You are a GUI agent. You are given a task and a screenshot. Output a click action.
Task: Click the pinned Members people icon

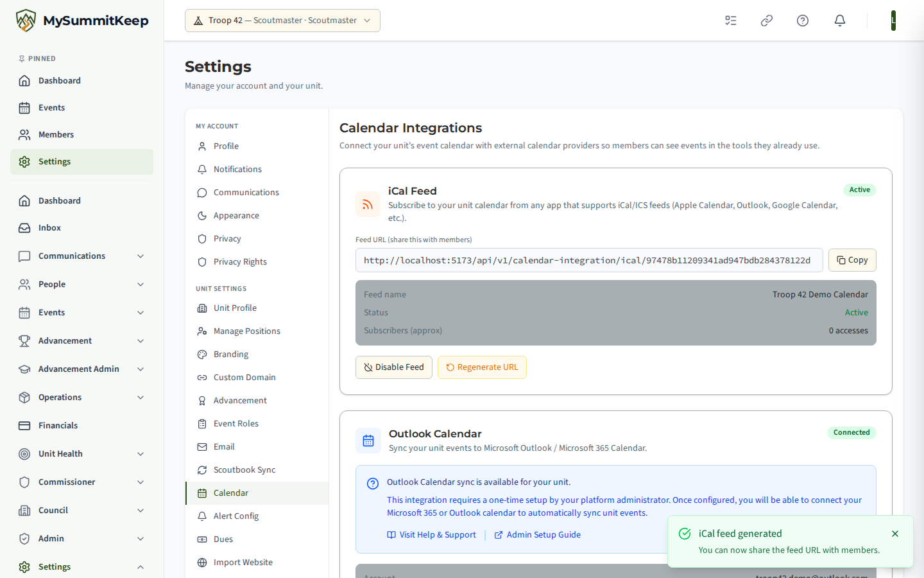pyautogui.click(x=24, y=135)
